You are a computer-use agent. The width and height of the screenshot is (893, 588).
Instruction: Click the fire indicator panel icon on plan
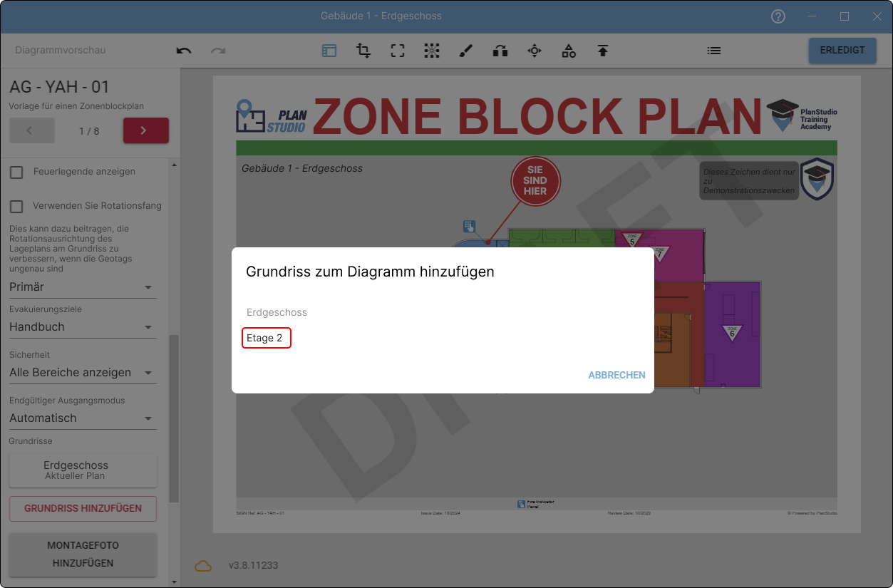coord(470,226)
